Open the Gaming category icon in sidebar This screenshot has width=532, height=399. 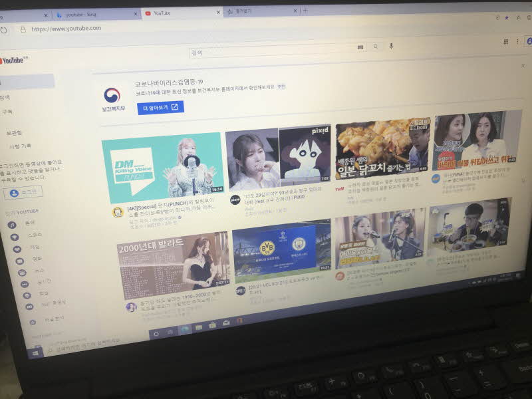pyautogui.click(x=17, y=249)
